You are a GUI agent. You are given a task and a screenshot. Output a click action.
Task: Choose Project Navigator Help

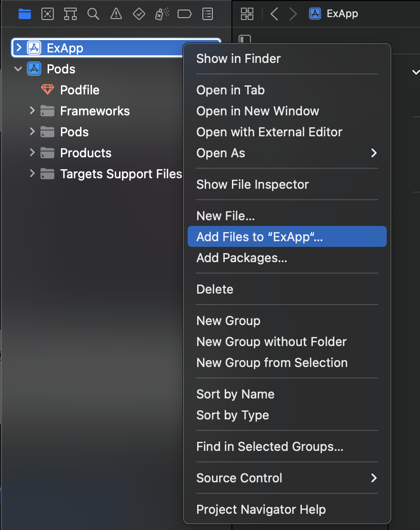[x=287, y=510]
